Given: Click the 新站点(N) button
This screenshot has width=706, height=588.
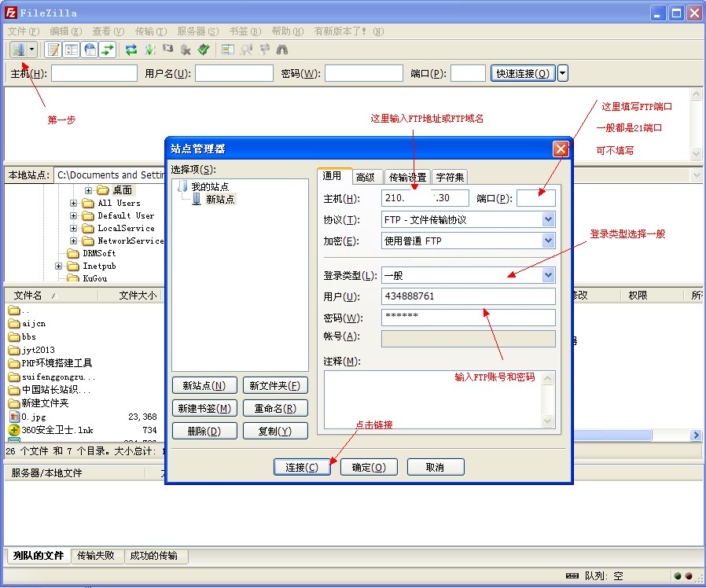Looking at the screenshot, I should tap(204, 385).
